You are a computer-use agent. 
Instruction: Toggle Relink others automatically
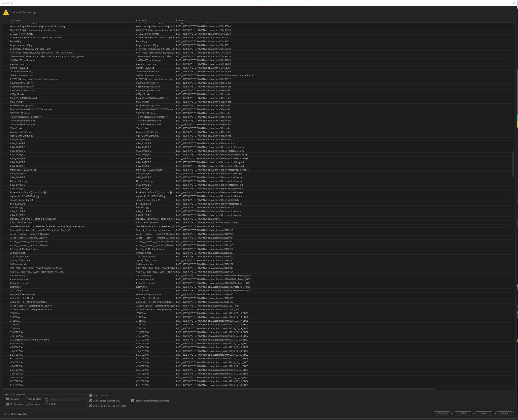pyautogui.click(x=91, y=401)
